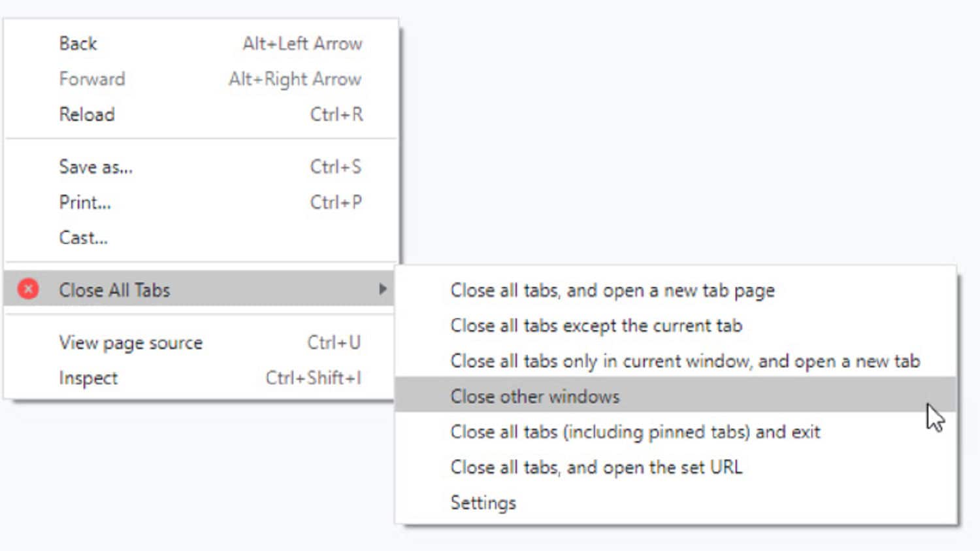Click the Ctrl+Shift+I shortcut hint text

pos(313,378)
